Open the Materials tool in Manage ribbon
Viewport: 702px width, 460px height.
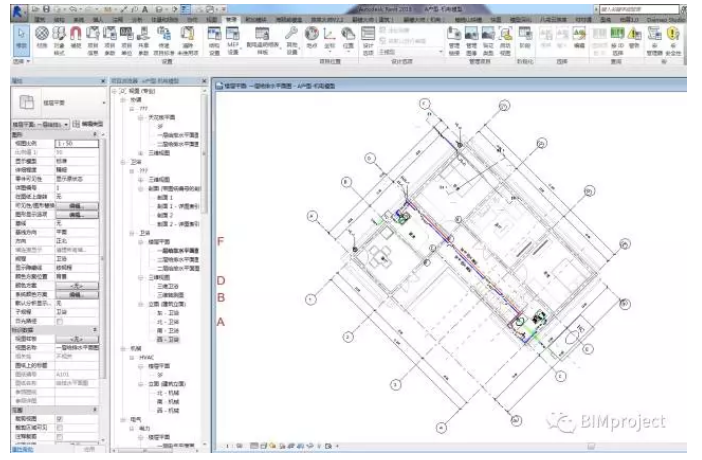coord(42,40)
